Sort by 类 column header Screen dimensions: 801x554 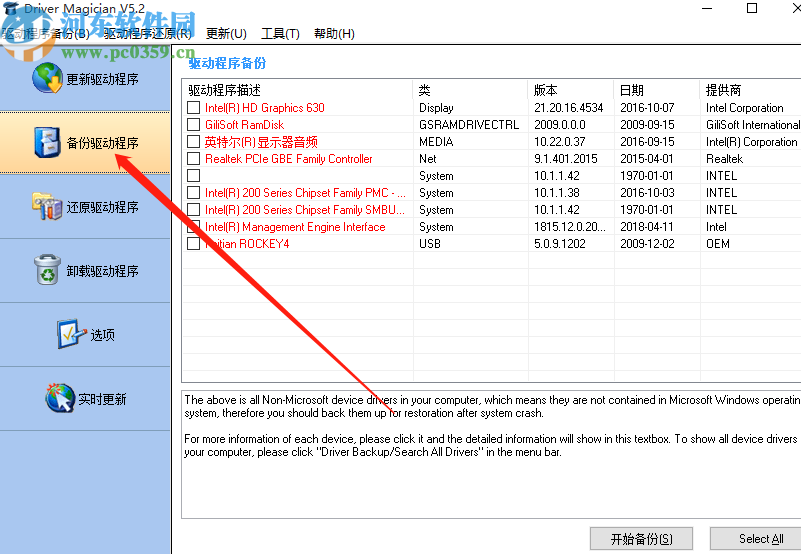tap(470, 90)
